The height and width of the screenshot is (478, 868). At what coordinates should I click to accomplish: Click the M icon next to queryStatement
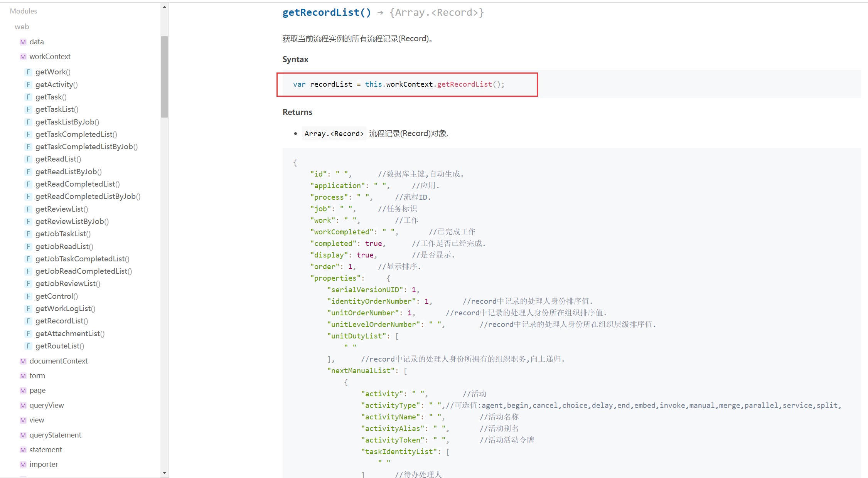coord(23,435)
